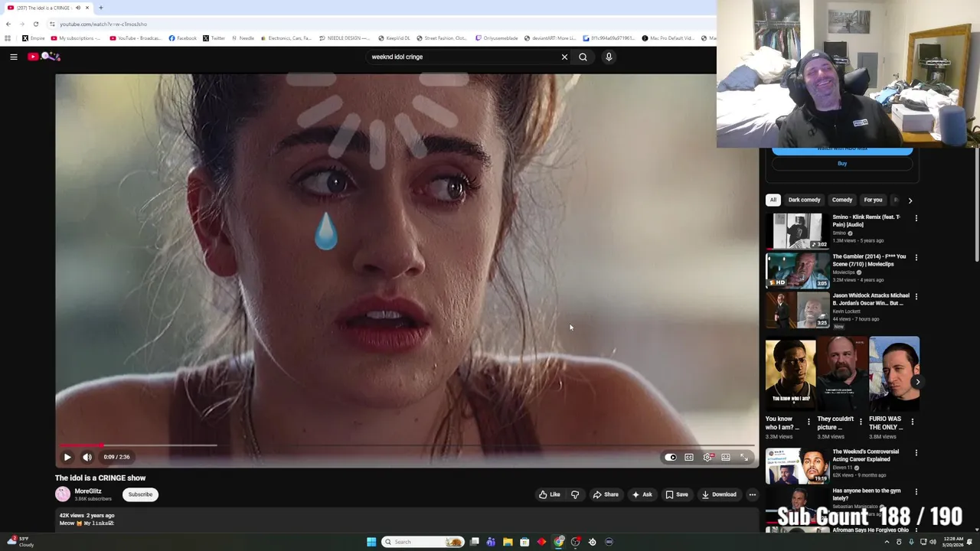
Task: Open options for 'FURIO WAS THE ONLY' short
Action: point(912,422)
